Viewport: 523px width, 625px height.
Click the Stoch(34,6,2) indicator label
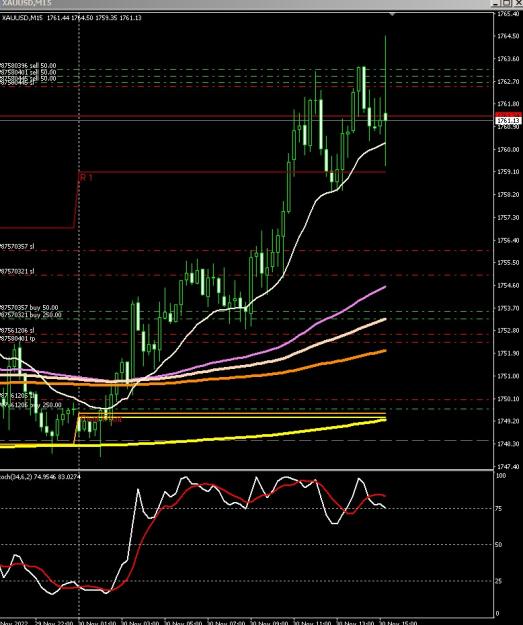40,476
